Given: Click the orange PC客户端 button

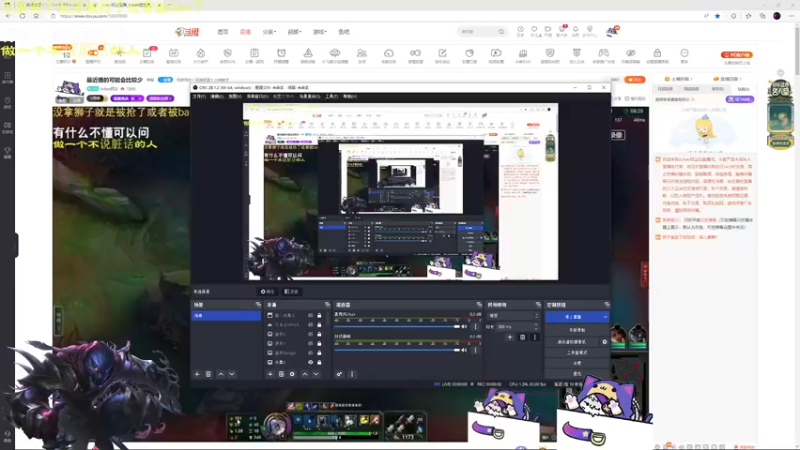Looking at the screenshot, I should click(736, 55).
